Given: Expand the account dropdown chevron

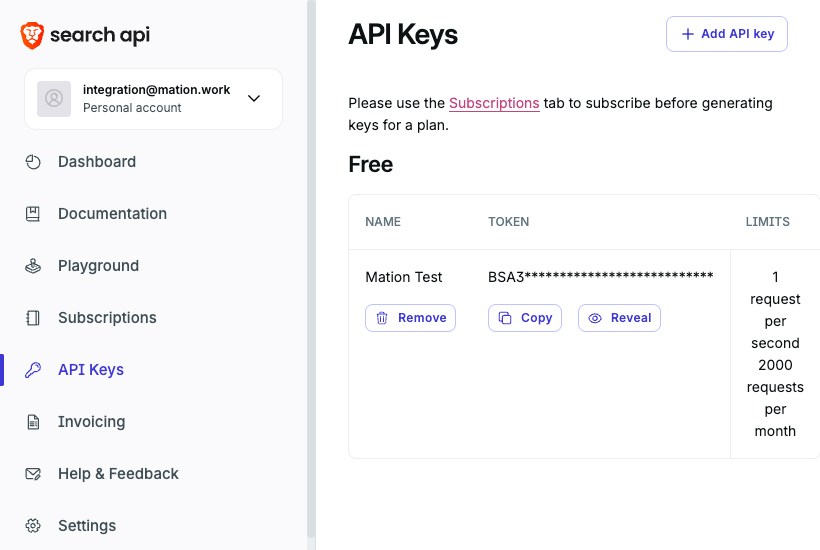Looking at the screenshot, I should coord(254,98).
